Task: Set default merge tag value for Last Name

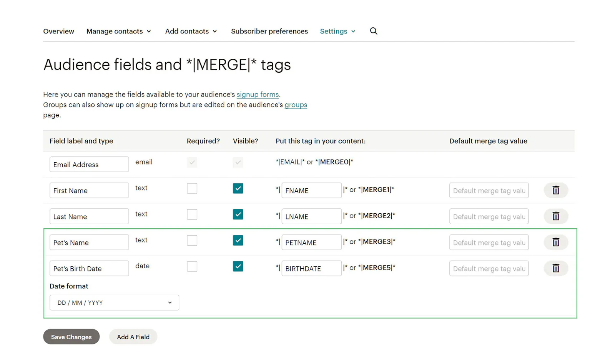Action: (489, 216)
